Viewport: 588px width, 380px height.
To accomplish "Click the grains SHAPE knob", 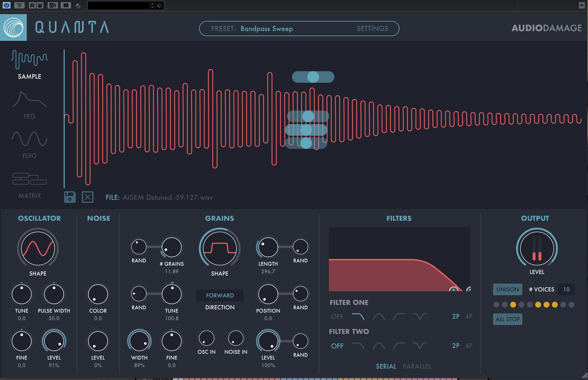I will coord(220,248).
